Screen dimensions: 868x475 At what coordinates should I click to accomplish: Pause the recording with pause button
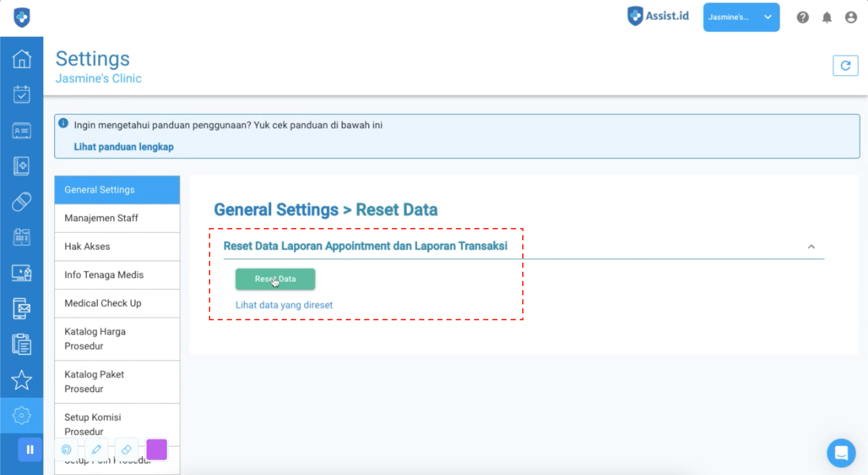[30, 450]
